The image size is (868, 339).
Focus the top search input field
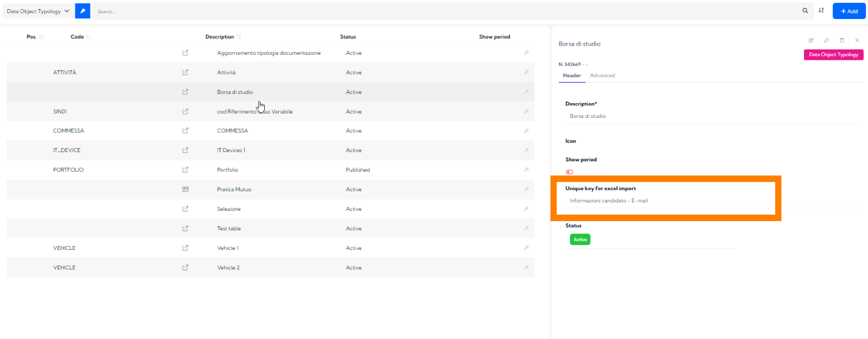coord(445,11)
